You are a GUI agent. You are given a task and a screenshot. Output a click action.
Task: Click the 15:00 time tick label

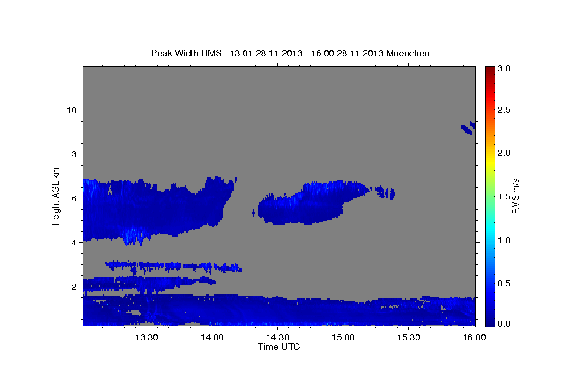click(343, 337)
